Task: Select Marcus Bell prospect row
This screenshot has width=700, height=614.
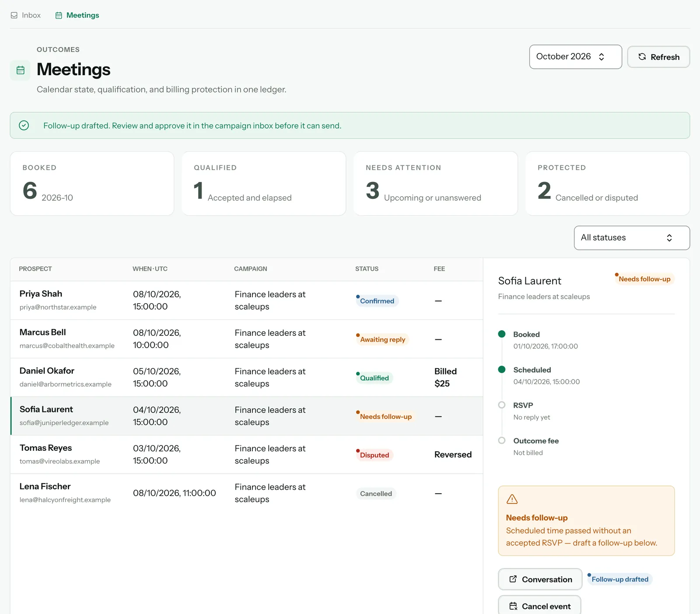Action: [246, 339]
